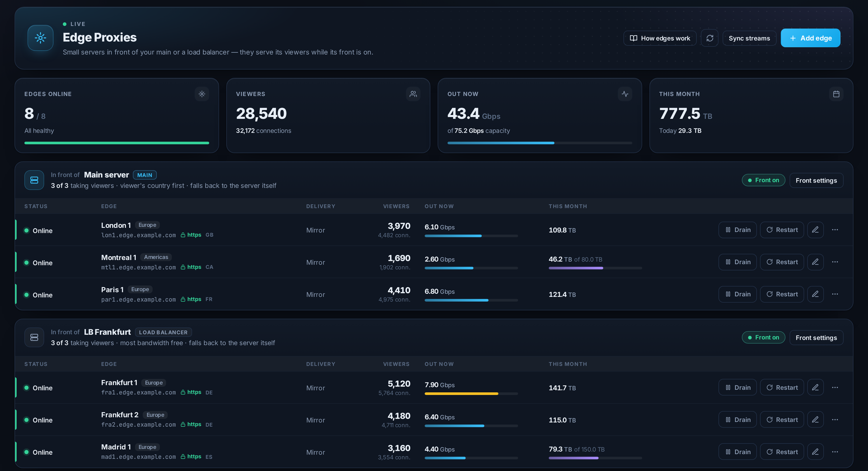Click lon1.edge.example.com hostname
Viewport: 868px width, 471px height.
coord(138,235)
